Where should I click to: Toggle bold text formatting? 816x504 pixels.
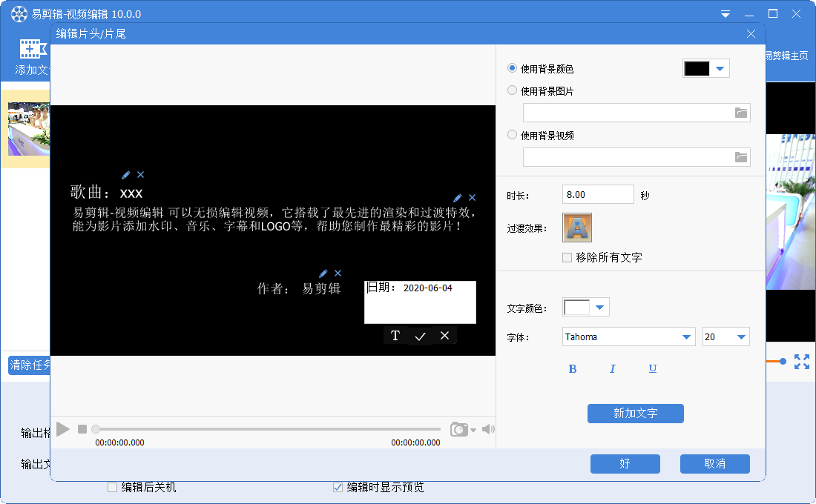click(x=573, y=369)
